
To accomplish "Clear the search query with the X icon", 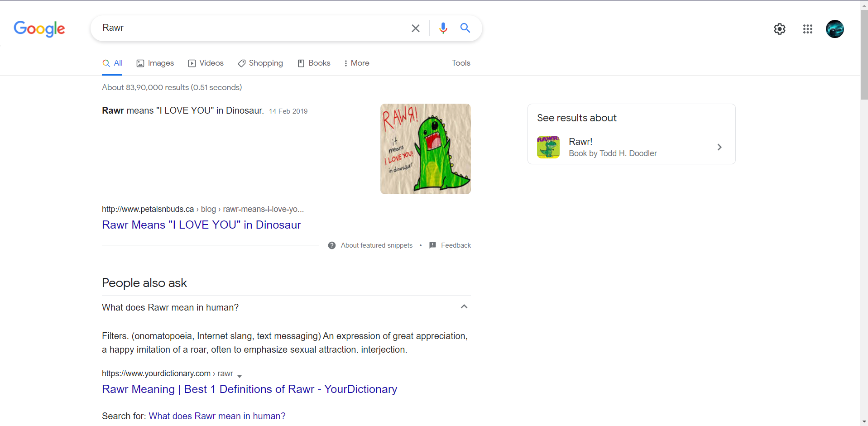I will point(415,28).
